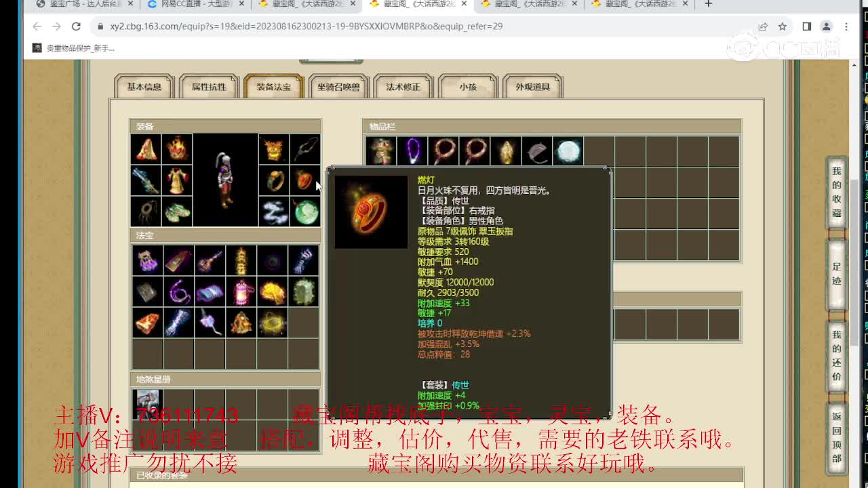
Task: Share this page from address bar
Action: [x=763, y=26]
